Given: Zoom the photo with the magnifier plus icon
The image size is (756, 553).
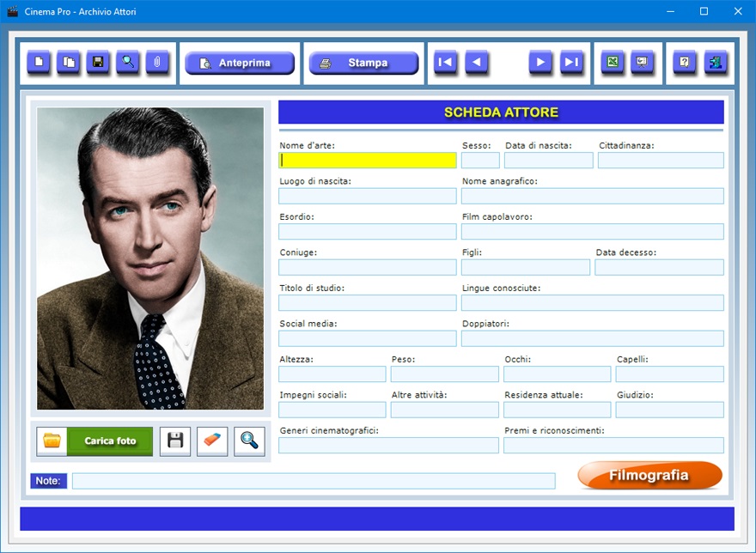Looking at the screenshot, I should click(x=249, y=441).
